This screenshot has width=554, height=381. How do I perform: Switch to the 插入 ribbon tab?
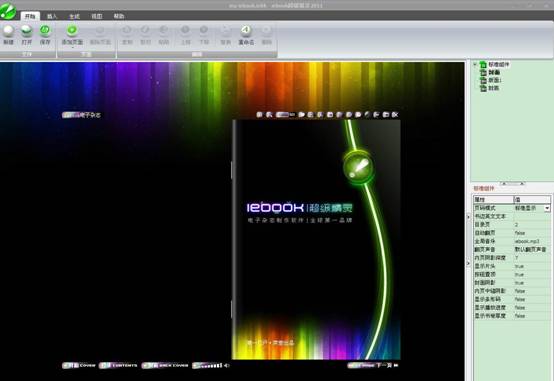click(x=52, y=16)
